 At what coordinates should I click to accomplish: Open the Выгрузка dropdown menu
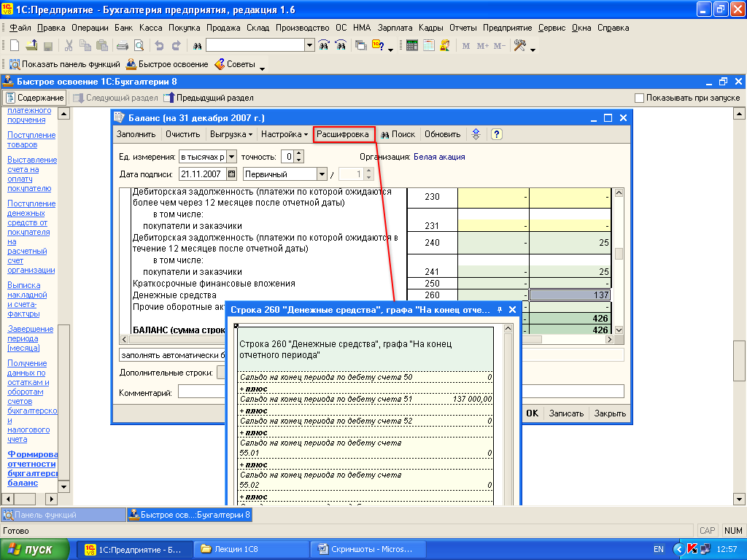231,134
